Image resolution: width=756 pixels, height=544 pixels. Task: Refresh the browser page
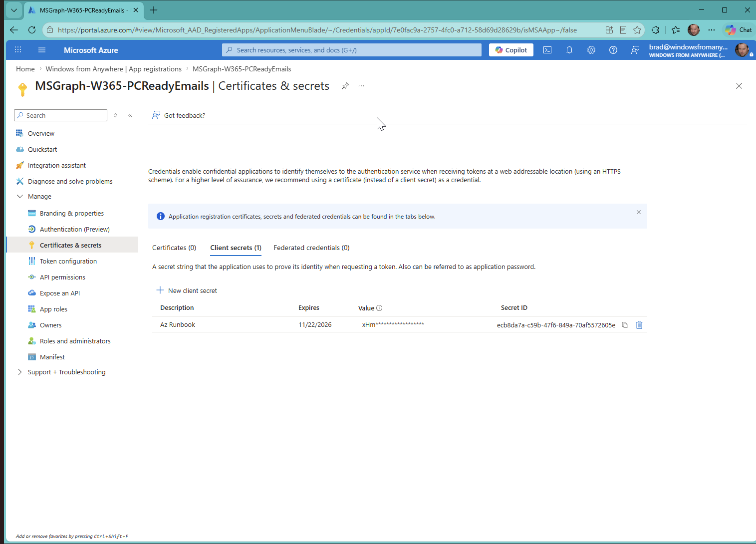[x=32, y=30]
